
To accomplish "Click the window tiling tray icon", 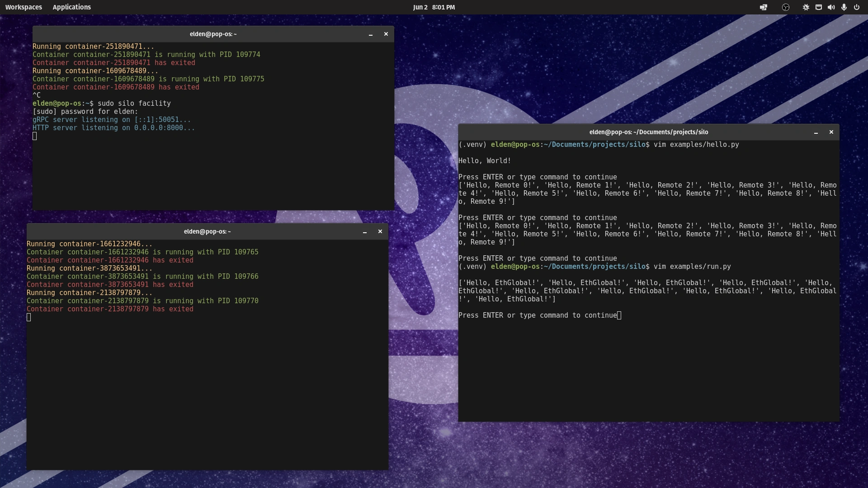I will [x=764, y=7].
